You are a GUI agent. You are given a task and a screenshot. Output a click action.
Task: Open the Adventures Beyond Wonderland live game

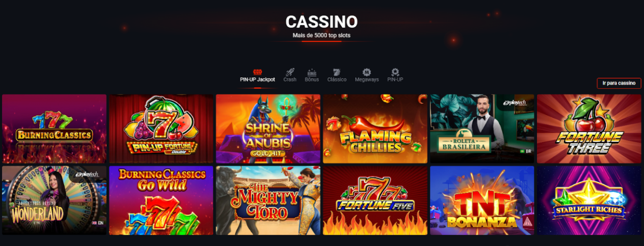(x=54, y=200)
